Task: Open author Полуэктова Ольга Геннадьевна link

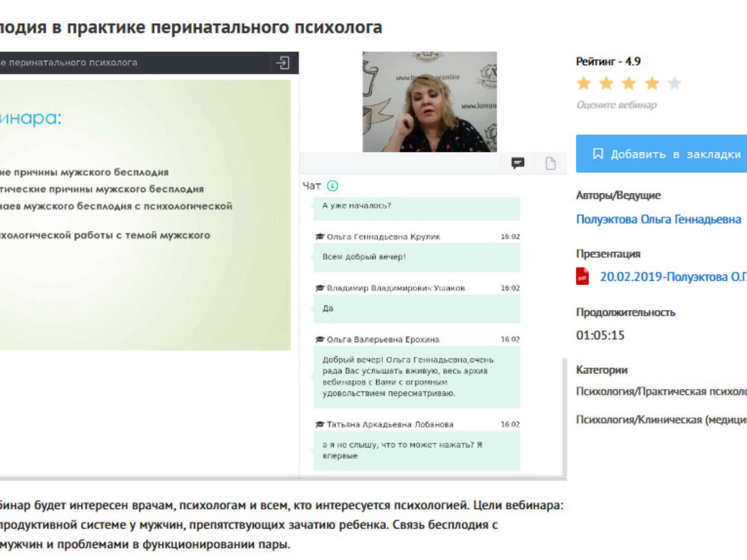Action: (x=658, y=219)
